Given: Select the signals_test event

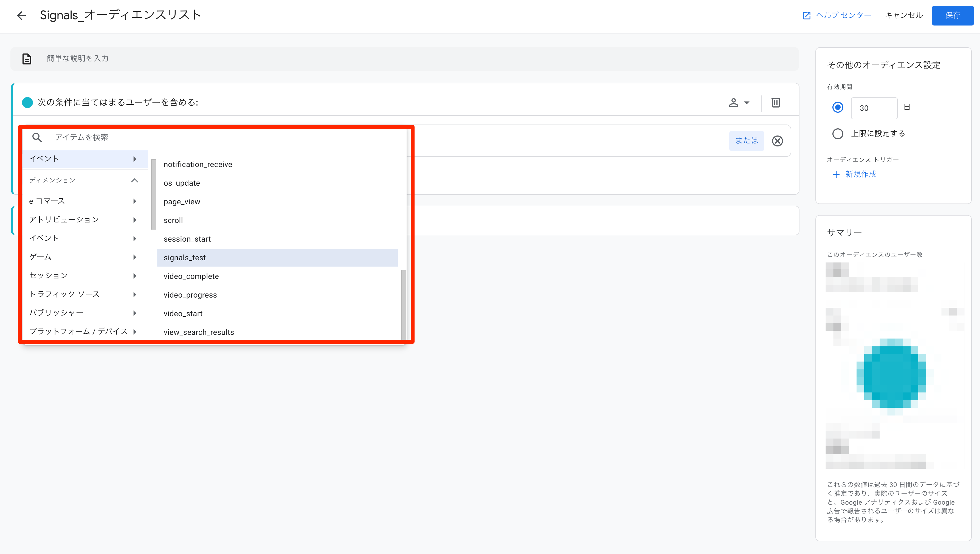Looking at the screenshot, I should pyautogui.click(x=277, y=258).
